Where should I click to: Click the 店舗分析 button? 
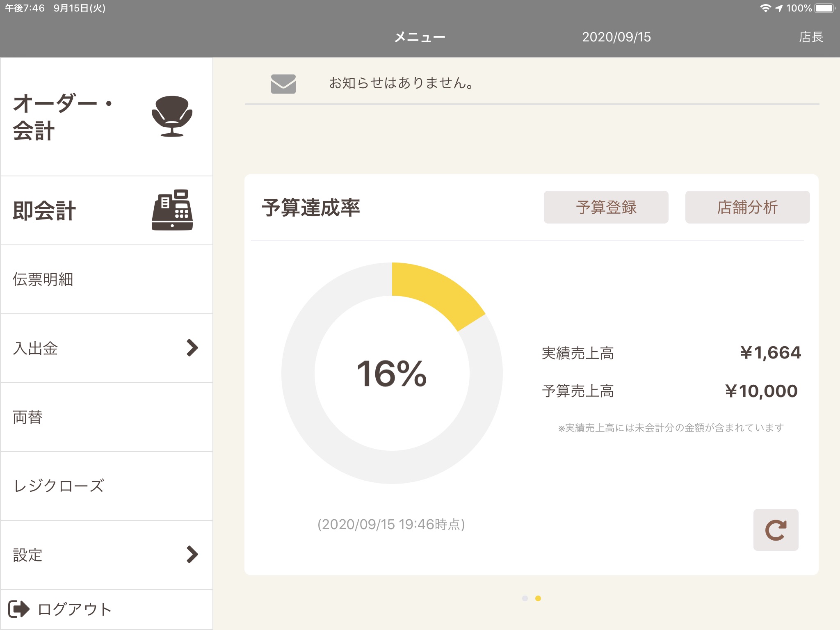click(x=747, y=207)
